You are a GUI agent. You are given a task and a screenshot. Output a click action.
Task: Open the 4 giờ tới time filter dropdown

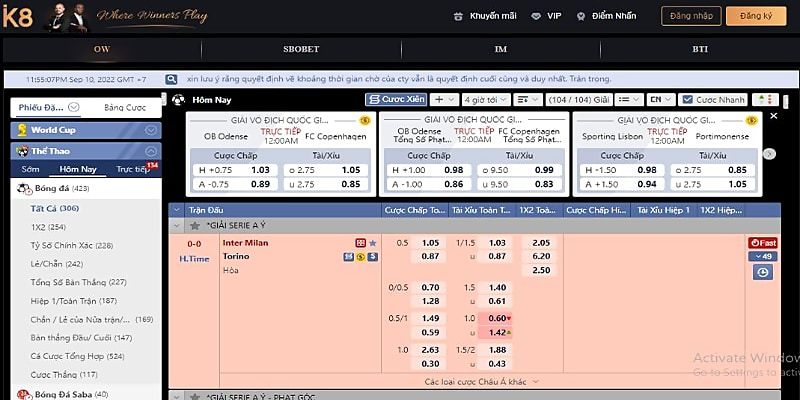486,99
